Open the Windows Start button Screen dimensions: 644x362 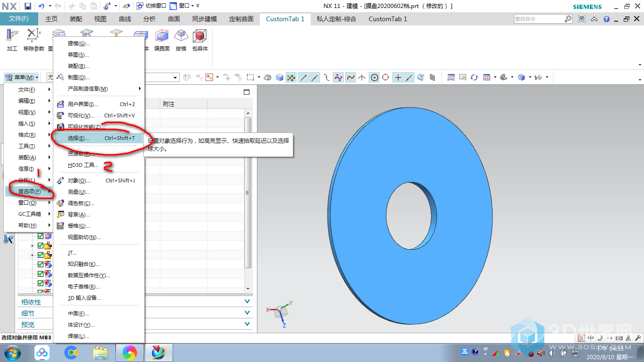pos(13,353)
